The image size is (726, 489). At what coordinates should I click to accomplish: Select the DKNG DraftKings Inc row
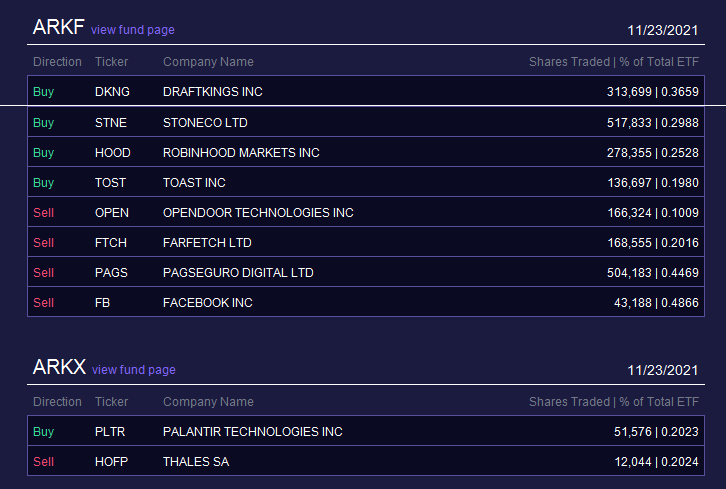tap(366, 91)
